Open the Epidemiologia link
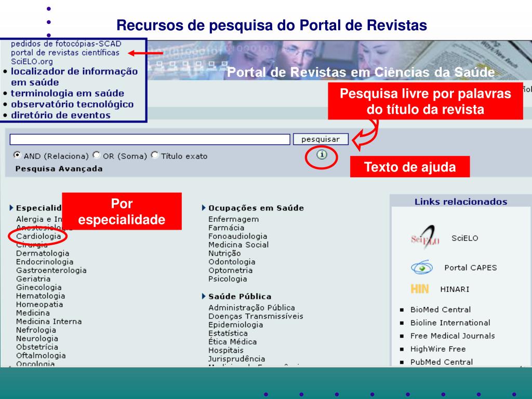 click(x=236, y=325)
